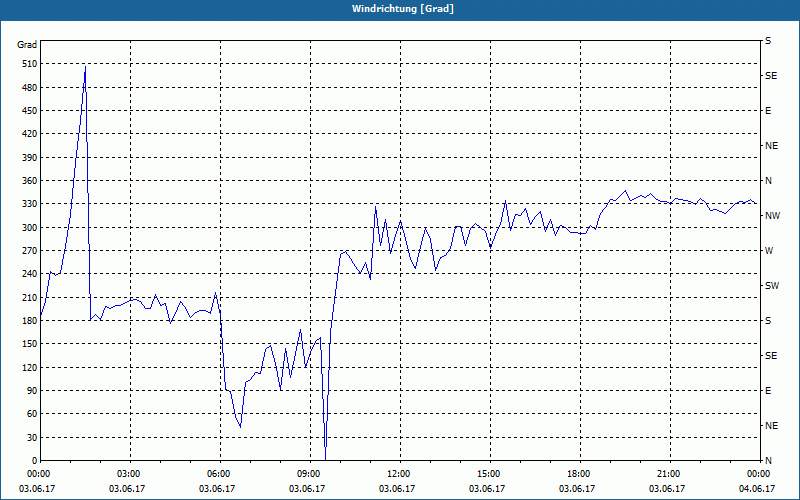
Task: Click the 03.06.17 date below 12:00
Action: 397,489
